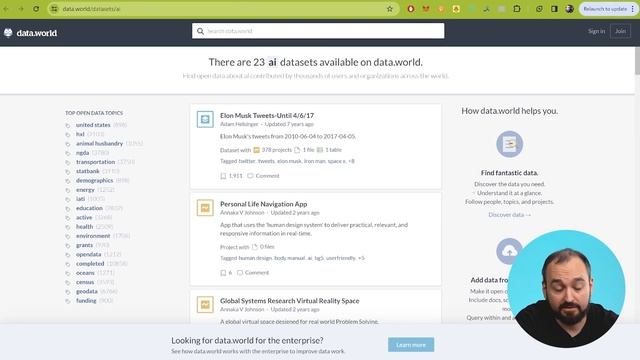Viewport: 640px width, 360px height.
Task: Open Annaka V Johnson under Personal Life Navigation
Action: click(x=242, y=213)
